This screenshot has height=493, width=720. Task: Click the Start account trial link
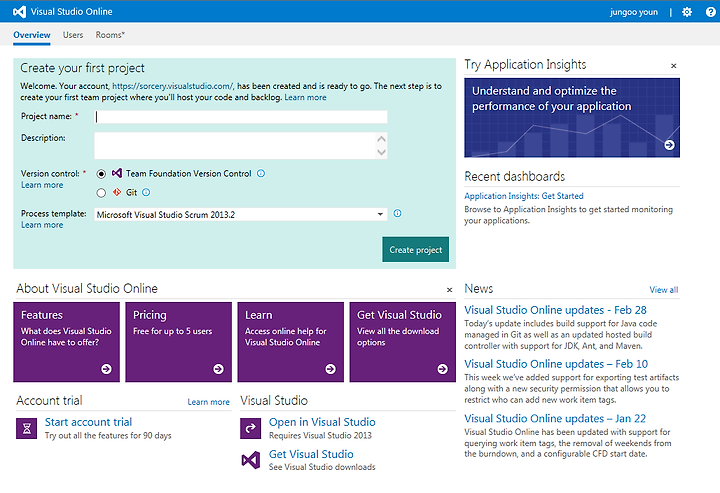(88, 422)
